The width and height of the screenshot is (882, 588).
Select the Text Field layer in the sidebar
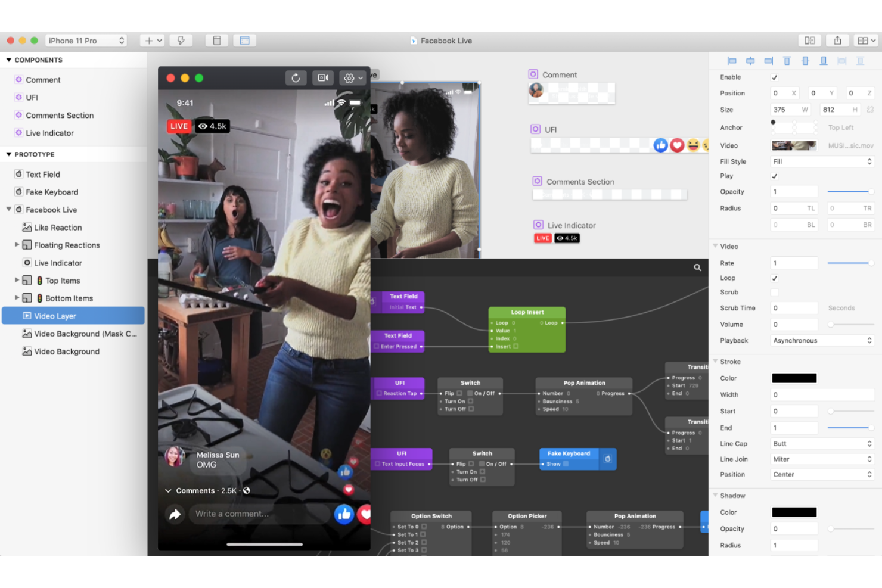point(73,175)
